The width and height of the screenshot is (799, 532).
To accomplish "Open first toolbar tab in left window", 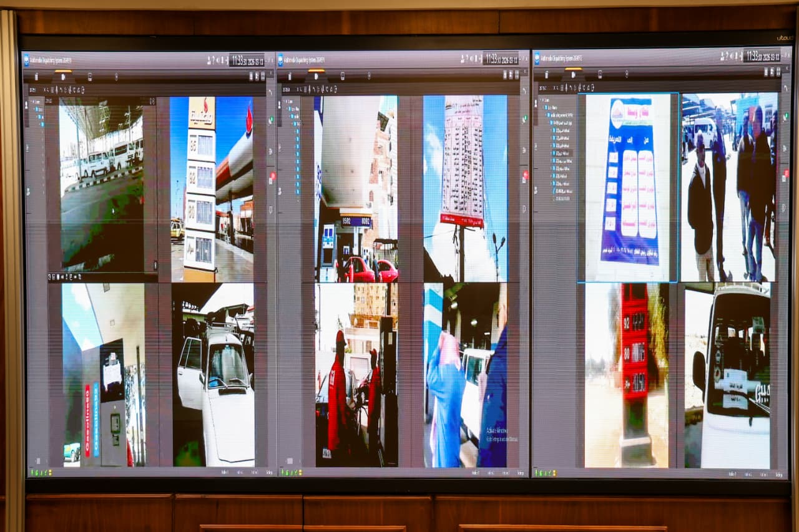I will [37, 77].
